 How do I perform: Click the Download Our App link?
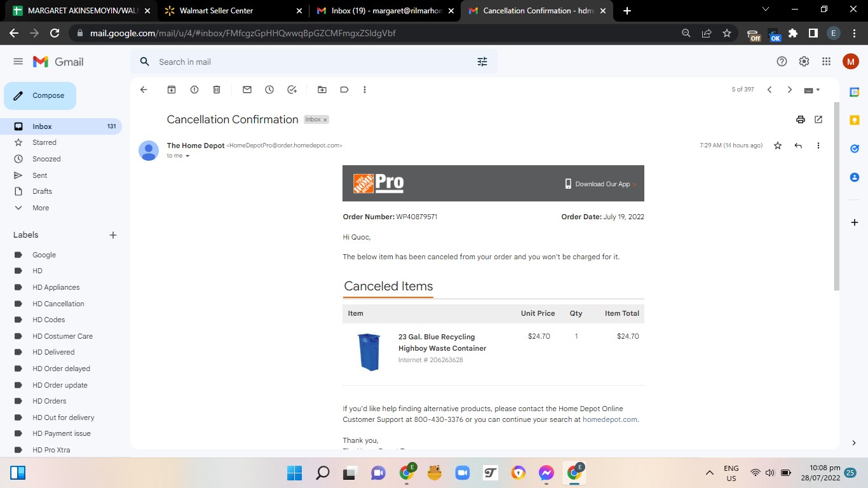(x=600, y=184)
